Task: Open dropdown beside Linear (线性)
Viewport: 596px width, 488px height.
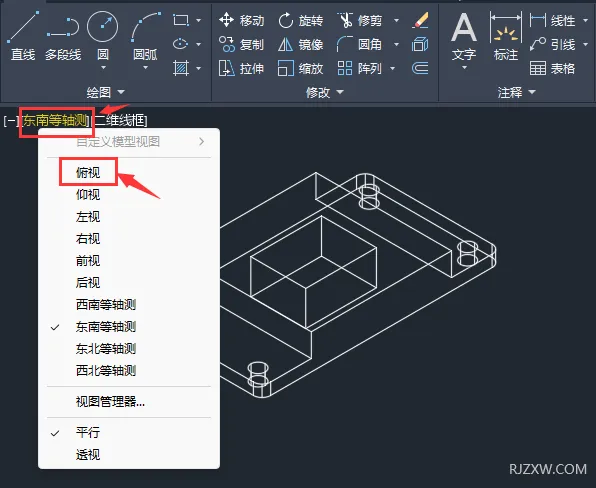Action: 585,20
